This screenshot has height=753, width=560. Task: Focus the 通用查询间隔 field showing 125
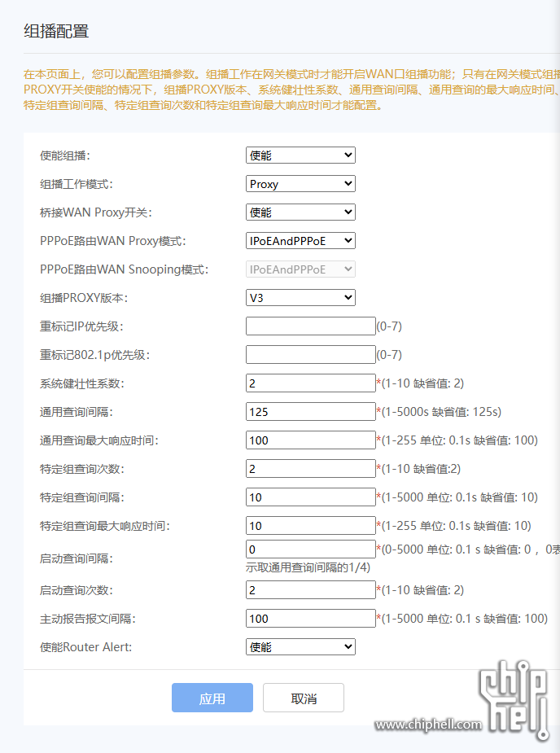(310, 412)
